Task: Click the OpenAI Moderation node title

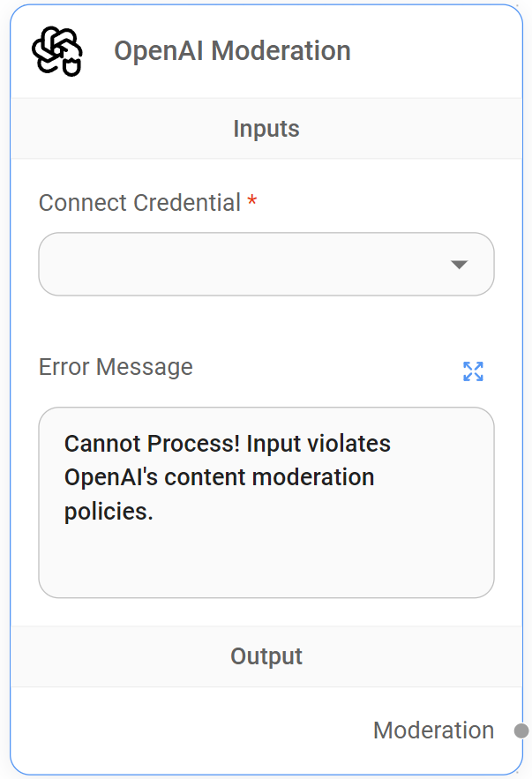Action: click(232, 51)
